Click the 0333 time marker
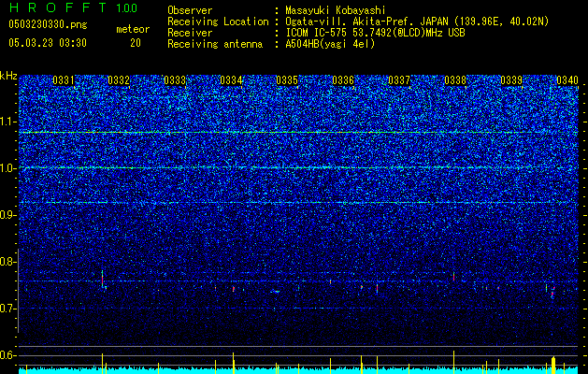This screenshot has width=588, height=374. tap(175, 80)
